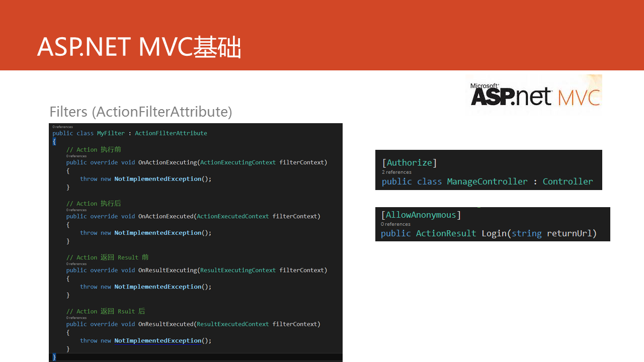
Task: Click the comment Action 返回 Rsult 后
Action: pos(106,311)
